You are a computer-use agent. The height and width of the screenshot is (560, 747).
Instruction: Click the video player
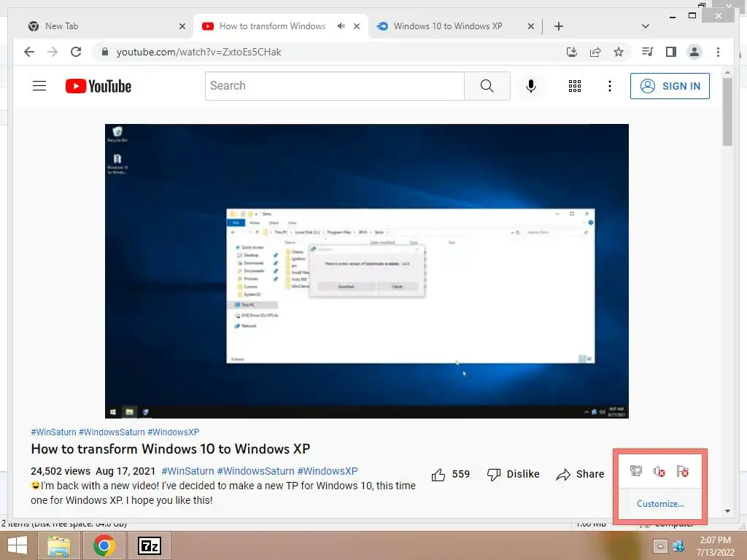click(367, 271)
